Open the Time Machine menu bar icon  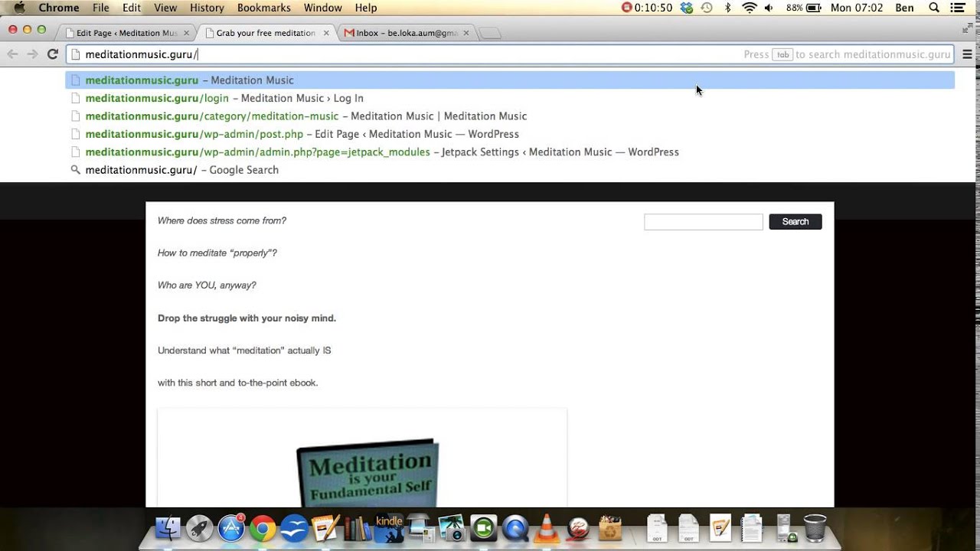pos(707,8)
